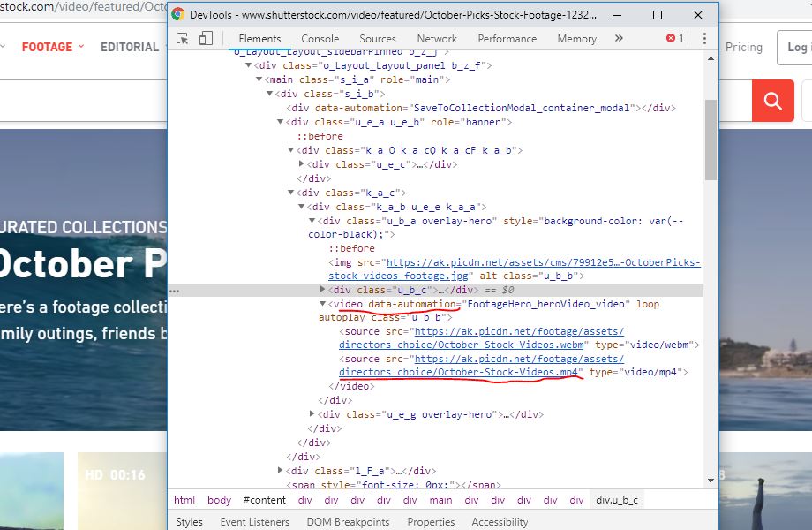This screenshot has width=812, height=530.
Task: Close the DevTools window
Action: [x=698, y=15]
